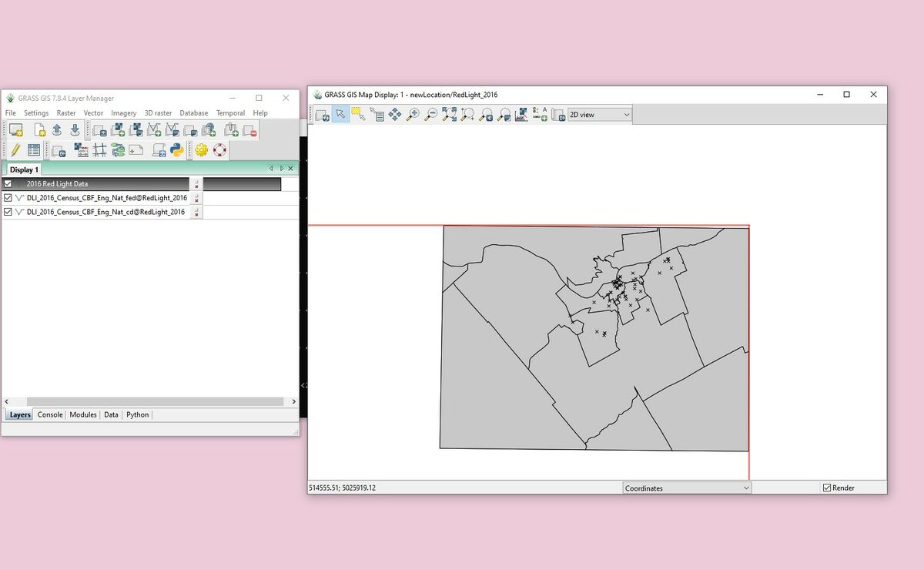
Task: Click the Pan tool in Map Display
Action: pyautogui.click(x=395, y=115)
